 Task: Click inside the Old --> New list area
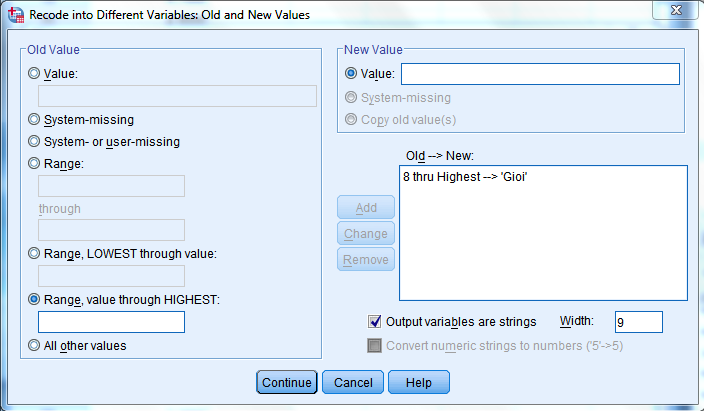coord(543,240)
